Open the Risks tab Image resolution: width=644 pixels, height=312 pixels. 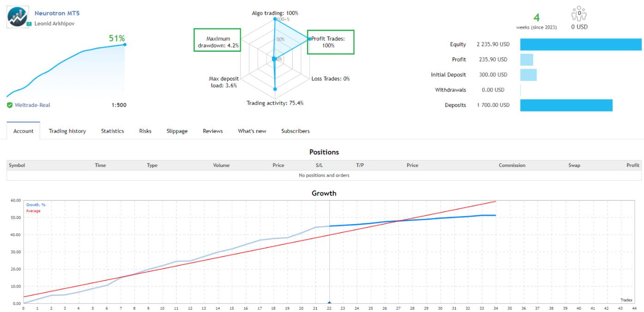coord(145,131)
